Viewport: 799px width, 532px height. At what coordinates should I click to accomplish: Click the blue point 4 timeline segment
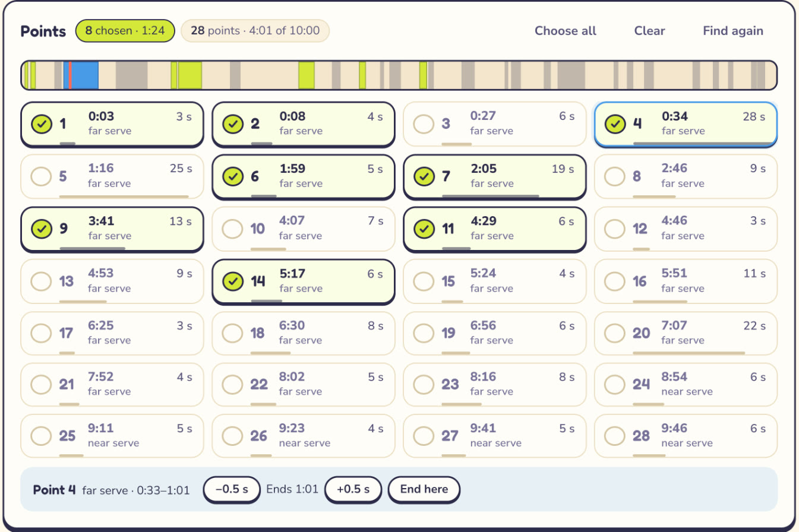pyautogui.click(x=81, y=75)
